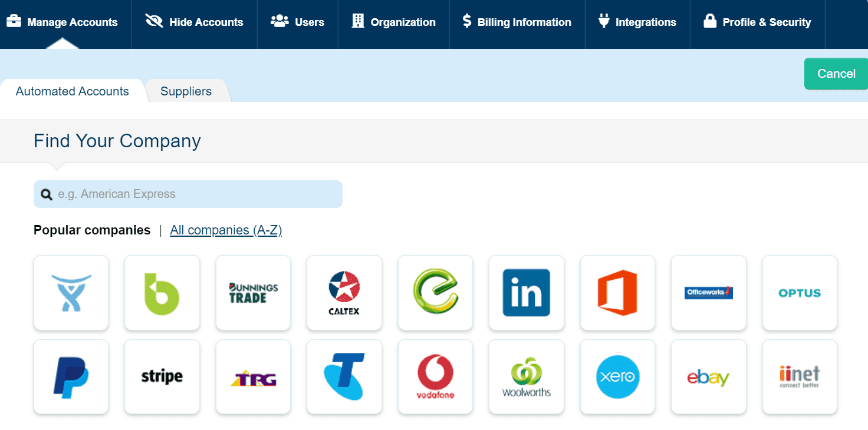
Task: Select the Bunnings Trade logo
Action: click(253, 293)
